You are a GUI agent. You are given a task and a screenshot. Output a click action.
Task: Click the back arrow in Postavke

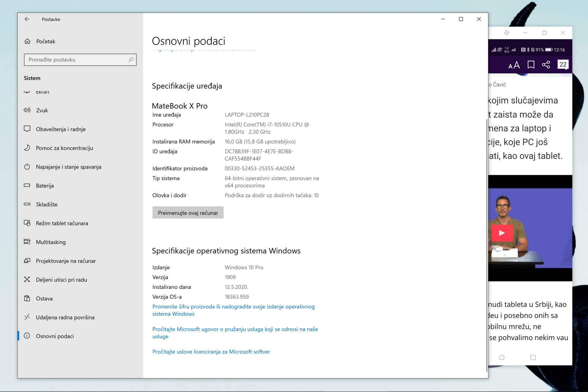click(27, 19)
